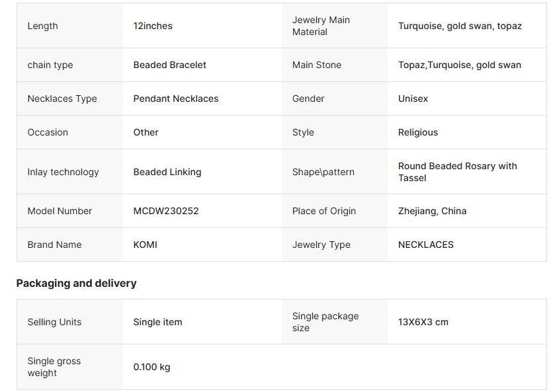Click the 'Zhejiang, China' origin value
553x392 pixels.
point(432,211)
